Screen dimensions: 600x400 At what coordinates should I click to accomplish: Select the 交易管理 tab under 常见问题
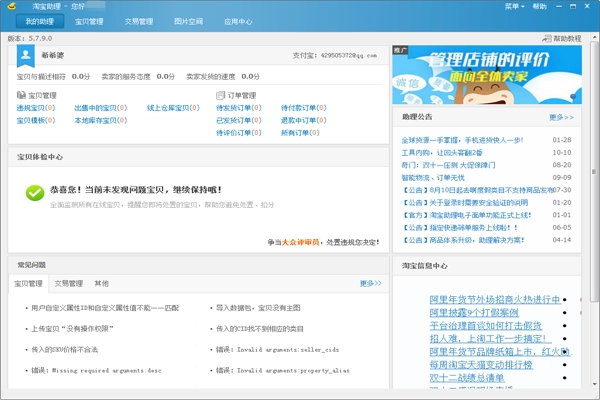[x=68, y=284]
